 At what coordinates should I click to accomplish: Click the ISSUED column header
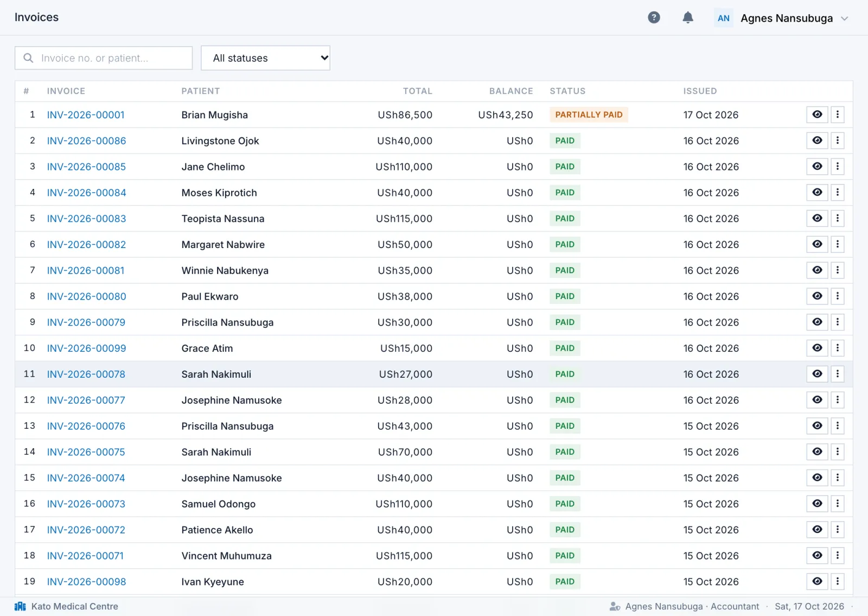(700, 91)
